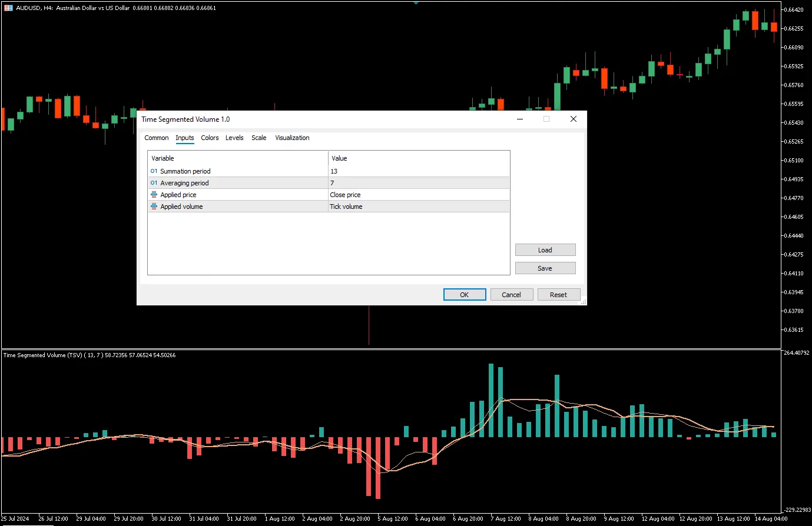The height and width of the screenshot is (526, 812).
Task: Click the dialog resize grip corner
Action: tap(583, 302)
